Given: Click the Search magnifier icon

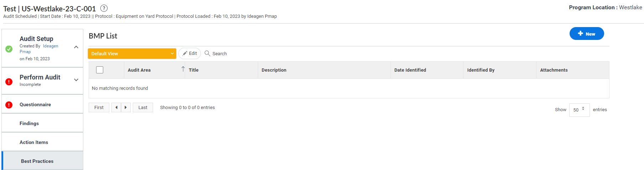Looking at the screenshot, I should tap(207, 53).
